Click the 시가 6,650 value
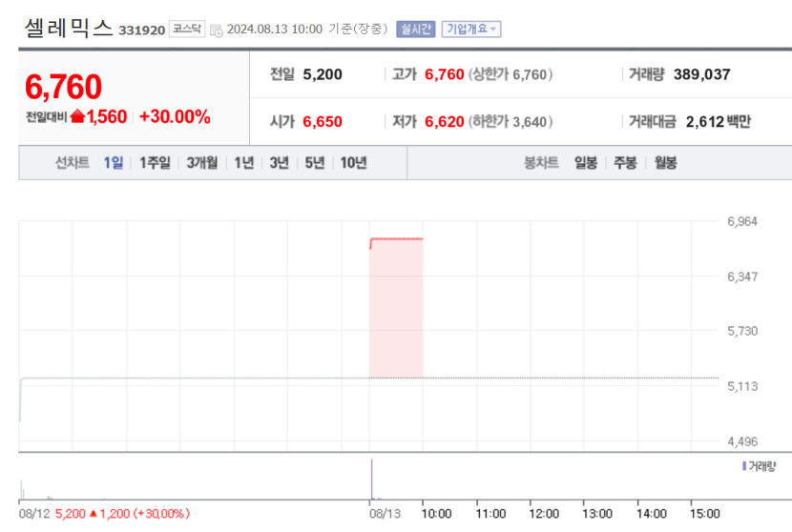Viewport: 792px width, 532px height. (323, 122)
